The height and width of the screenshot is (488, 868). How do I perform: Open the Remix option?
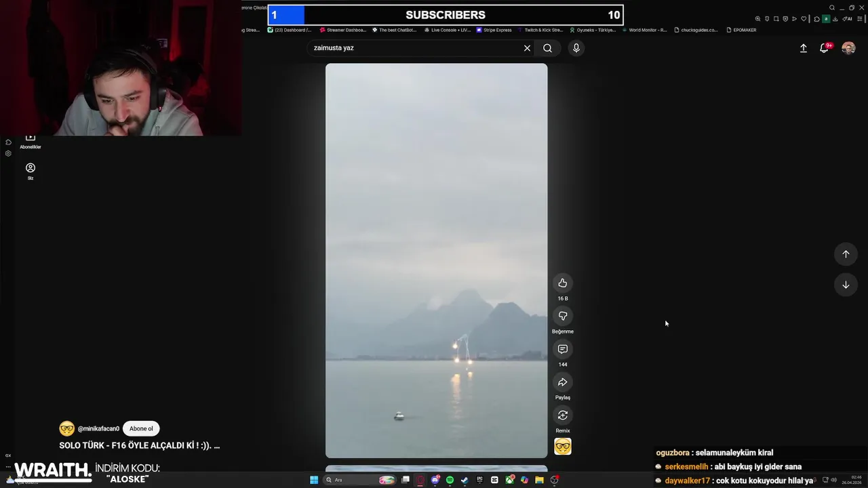point(562,415)
